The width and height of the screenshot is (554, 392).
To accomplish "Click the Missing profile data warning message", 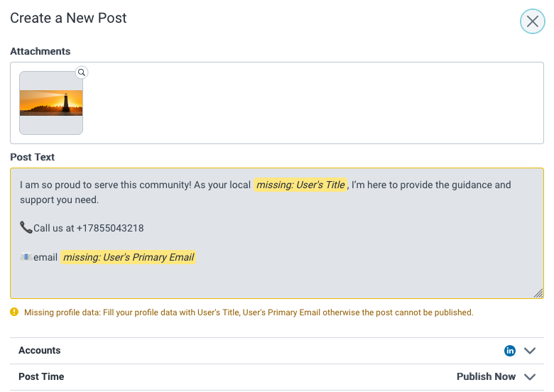I will [249, 312].
